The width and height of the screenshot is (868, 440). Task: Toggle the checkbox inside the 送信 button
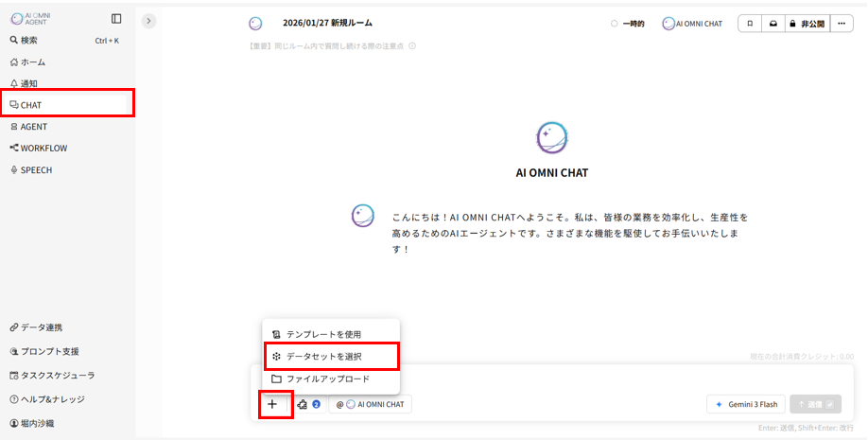coord(829,405)
